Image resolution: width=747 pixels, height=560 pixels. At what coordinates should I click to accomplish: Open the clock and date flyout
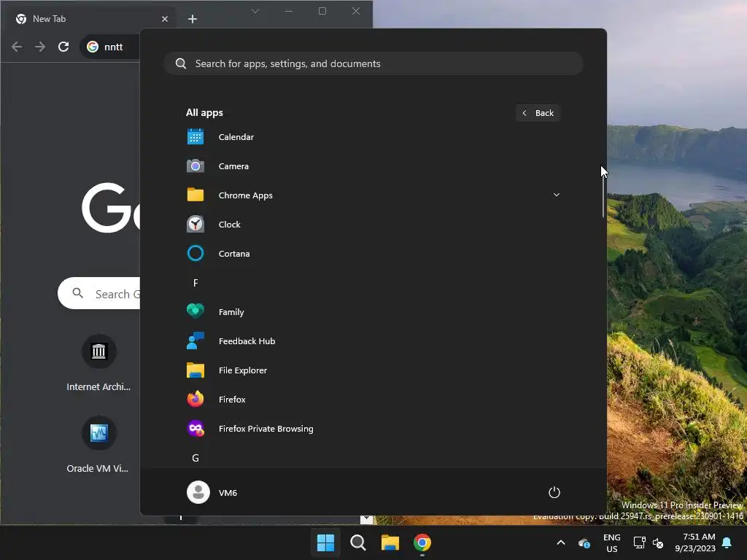pyautogui.click(x=695, y=542)
